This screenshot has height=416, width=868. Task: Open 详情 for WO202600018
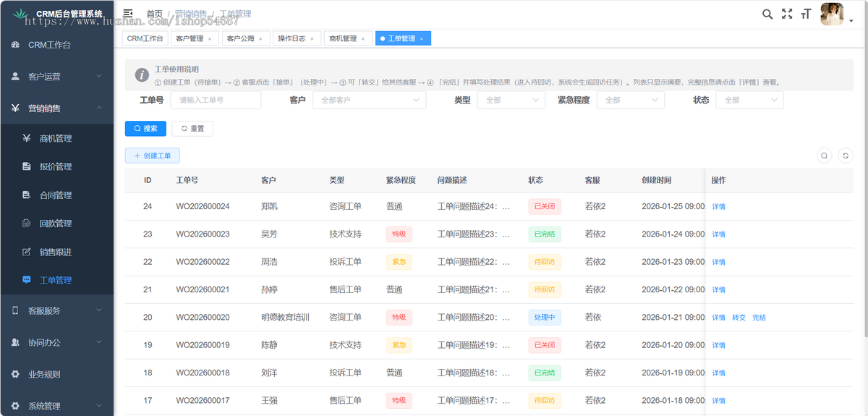[719, 373]
